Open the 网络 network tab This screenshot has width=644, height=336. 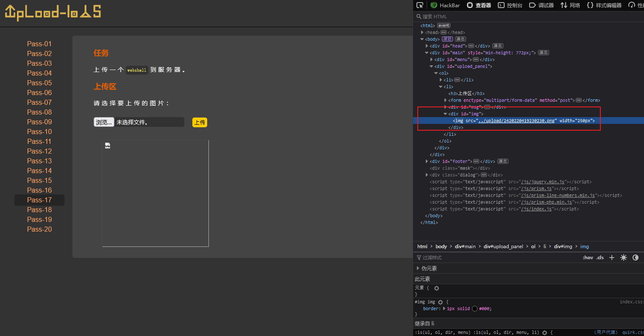pos(570,5)
